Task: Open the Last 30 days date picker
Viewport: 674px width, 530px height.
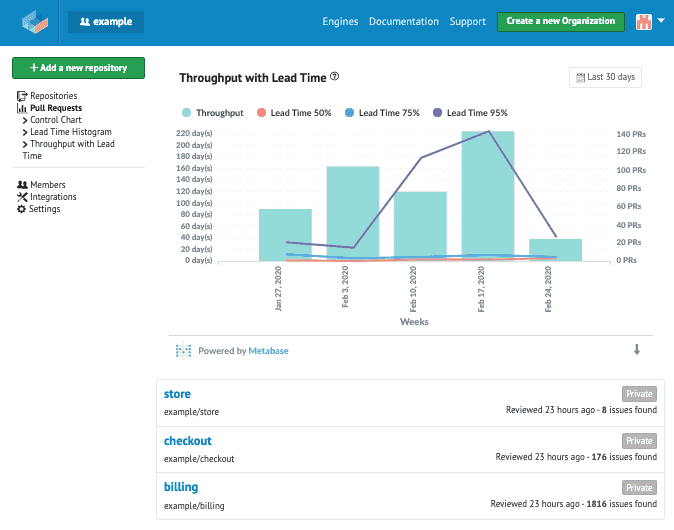Action: tap(605, 77)
